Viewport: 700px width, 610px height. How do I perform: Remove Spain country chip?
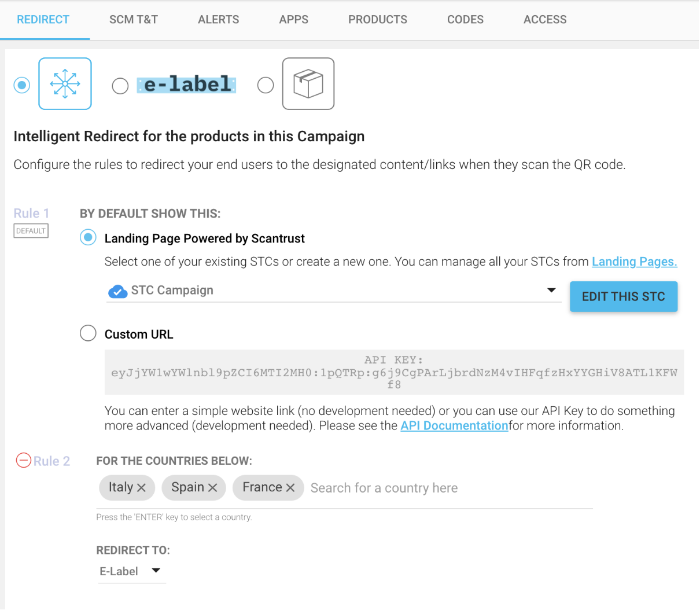(212, 488)
